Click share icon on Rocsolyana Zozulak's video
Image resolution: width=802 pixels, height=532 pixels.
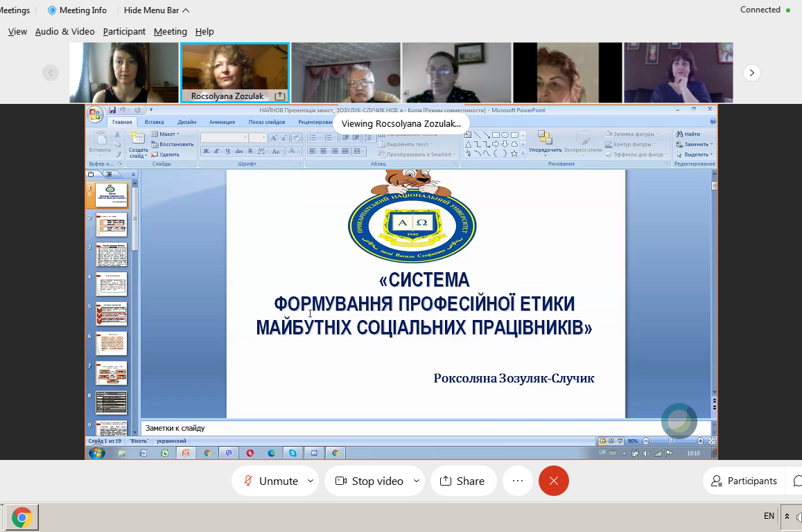coord(279,96)
